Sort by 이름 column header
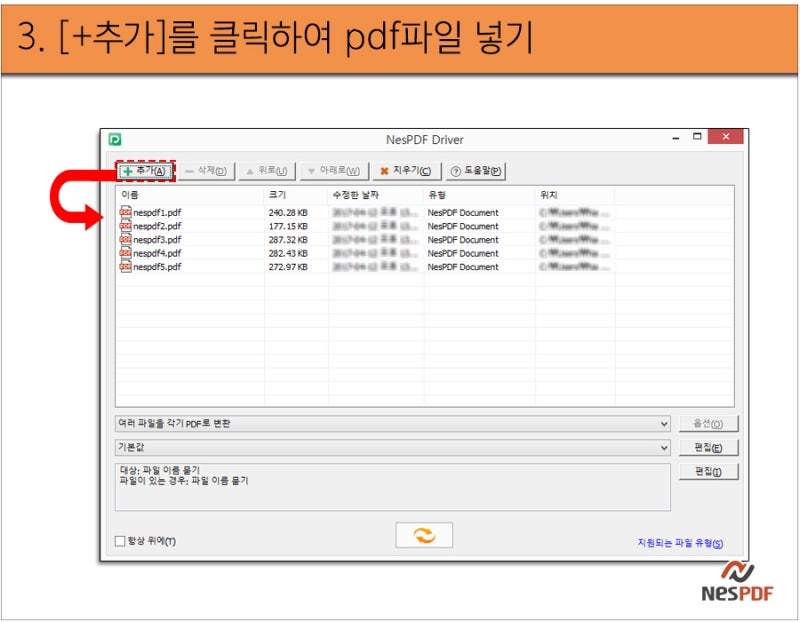Viewport: 800px width, 622px height. coord(190,195)
